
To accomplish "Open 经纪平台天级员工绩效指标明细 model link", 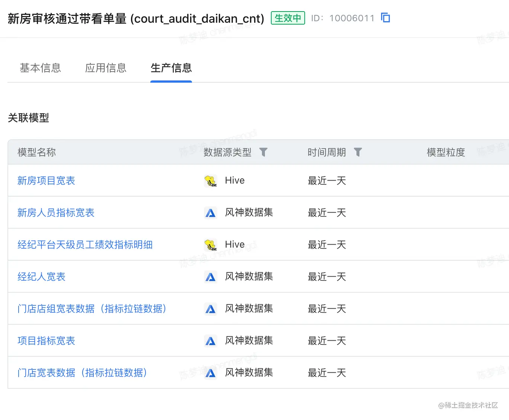I will point(85,245).
